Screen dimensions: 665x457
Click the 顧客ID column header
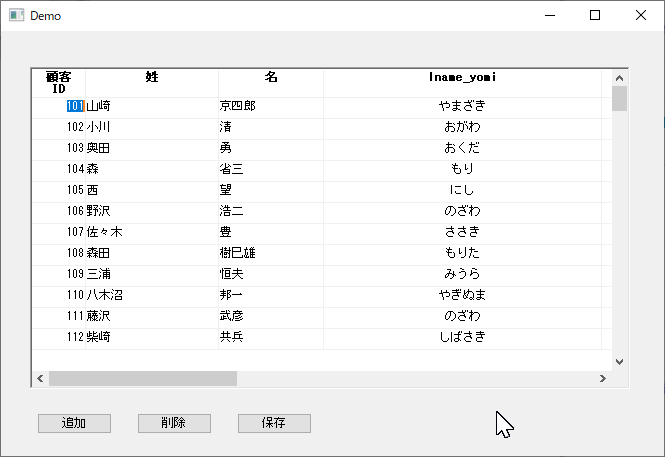point(59,82)
